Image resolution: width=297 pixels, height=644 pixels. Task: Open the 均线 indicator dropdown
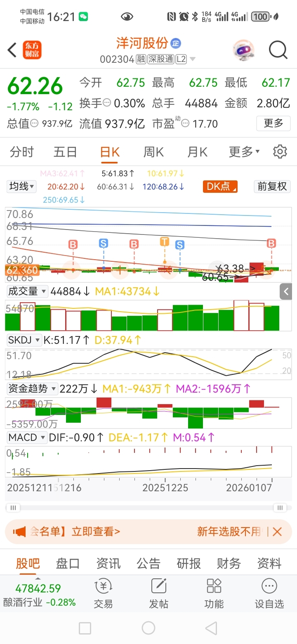click(x=22, y=187)
